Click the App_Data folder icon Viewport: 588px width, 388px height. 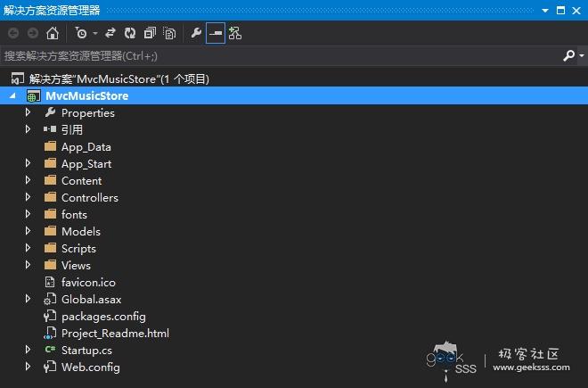(50, 146)
